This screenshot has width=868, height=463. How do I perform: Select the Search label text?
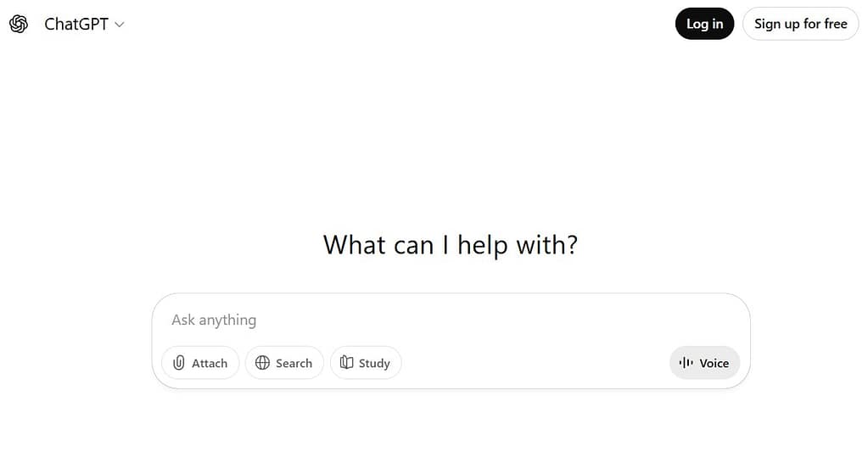tap(294, 363)
